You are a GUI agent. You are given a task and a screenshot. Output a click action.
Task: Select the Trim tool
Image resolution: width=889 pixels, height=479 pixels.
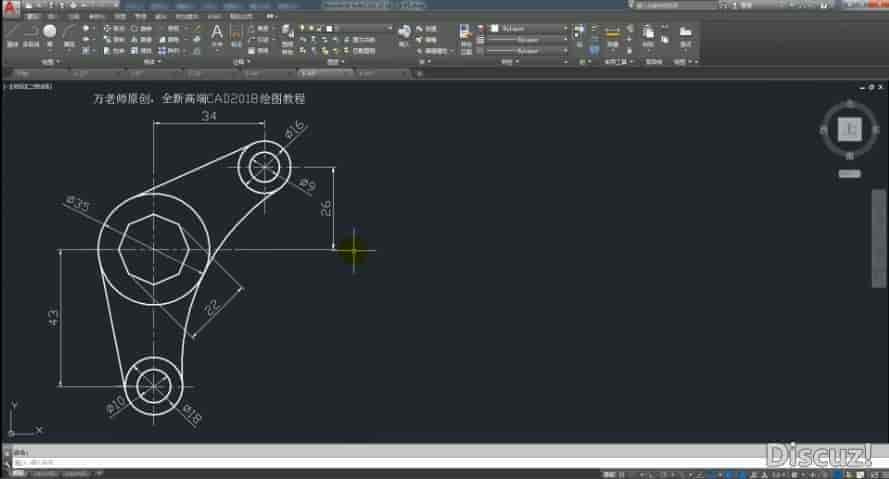click(170, 28)
